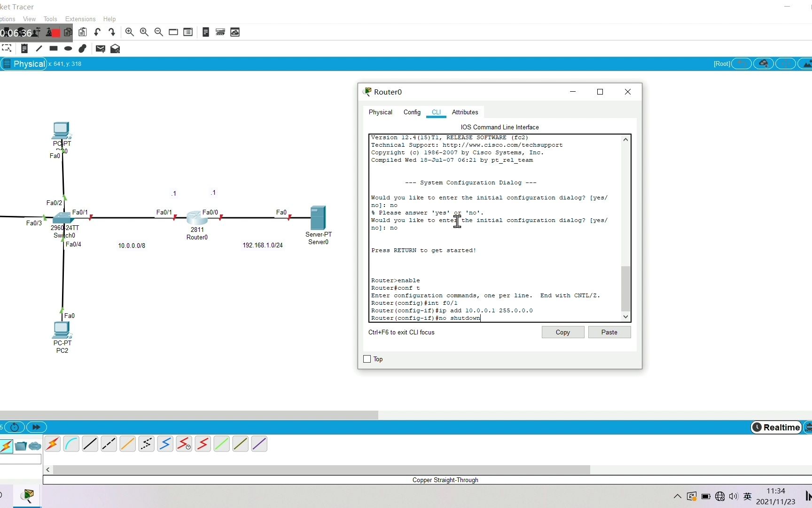Open the Attributes tab in Router0

coord(465,112)
